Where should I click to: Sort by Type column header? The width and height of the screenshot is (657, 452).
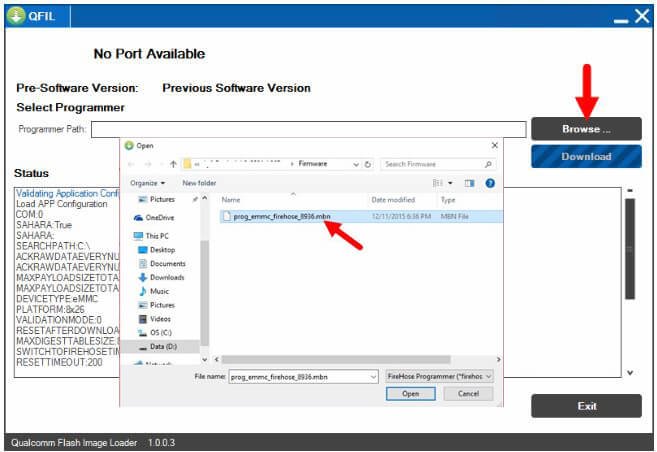pyautogui.click(x=448, y=200)
